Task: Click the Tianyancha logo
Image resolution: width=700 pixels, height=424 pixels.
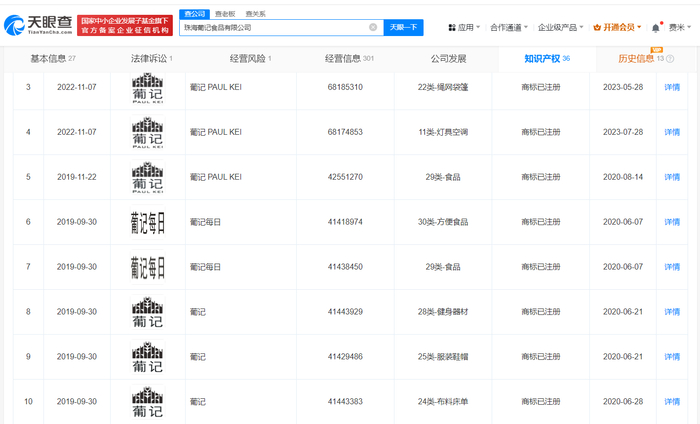Action: 38,21
